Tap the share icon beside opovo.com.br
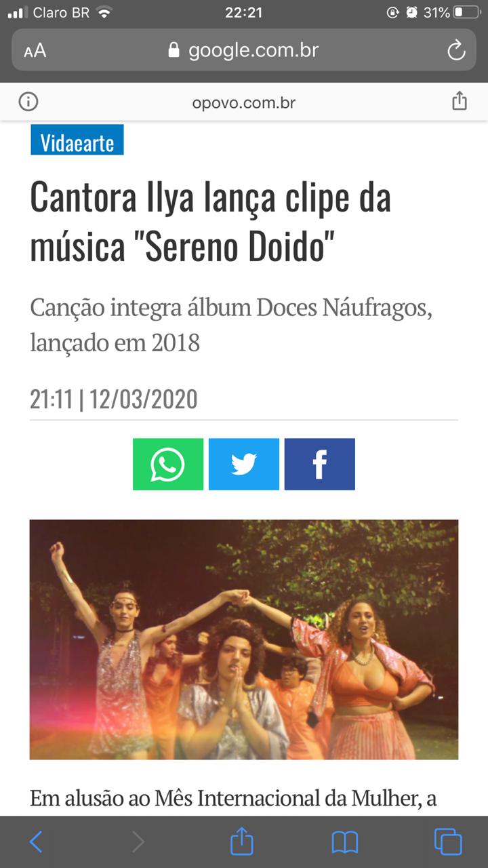The width and height of the screenshot is (488, 868). pos(460,102)
